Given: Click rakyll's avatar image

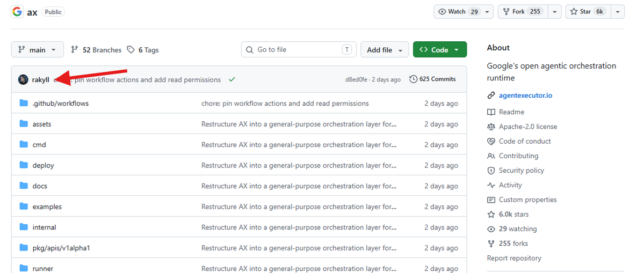Looking at the screenshot, I should click(x=24, y=79).
